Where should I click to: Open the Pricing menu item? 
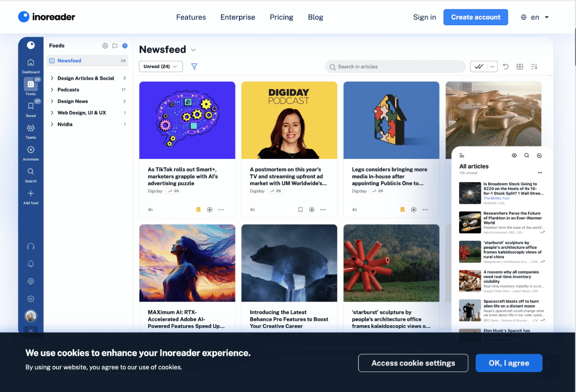coord(281,17)
